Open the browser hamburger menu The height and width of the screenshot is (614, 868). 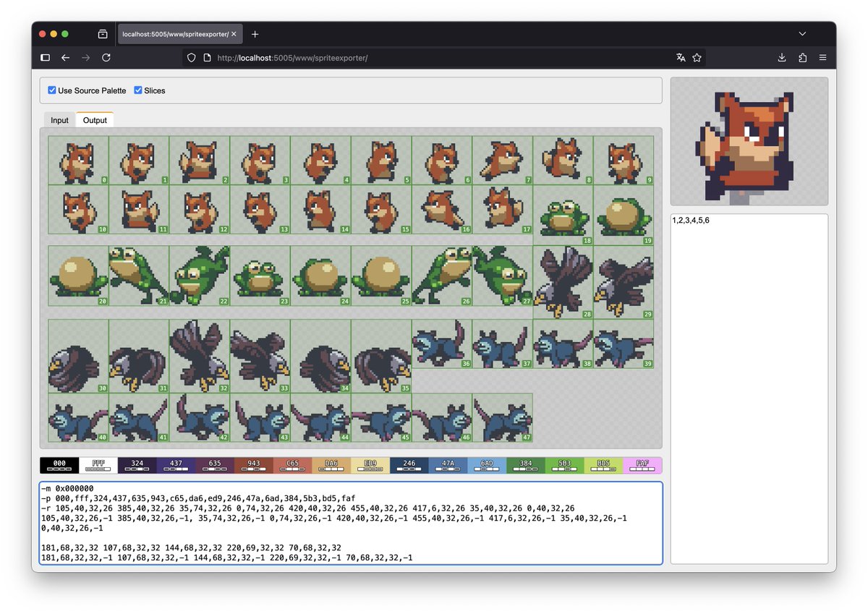click(x=823, y=58)
